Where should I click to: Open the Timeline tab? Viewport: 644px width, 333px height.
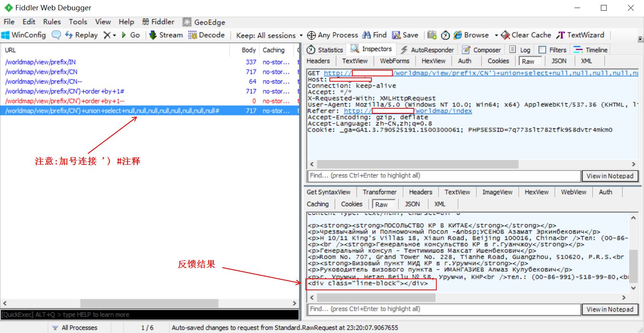tap(591, 50)
